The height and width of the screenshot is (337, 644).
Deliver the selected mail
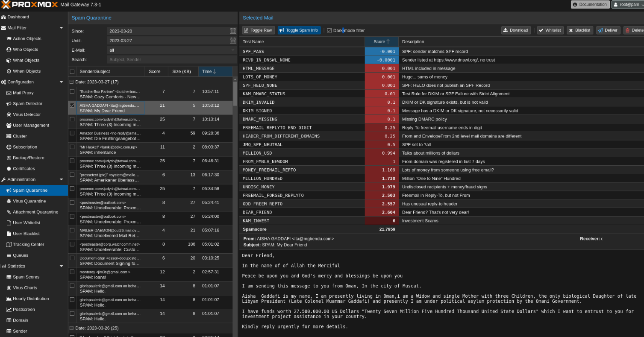608,30
